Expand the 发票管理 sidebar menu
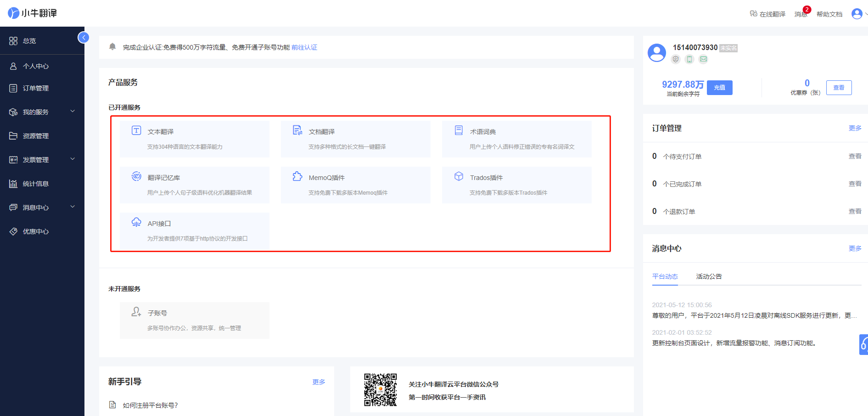 (72, 159)
